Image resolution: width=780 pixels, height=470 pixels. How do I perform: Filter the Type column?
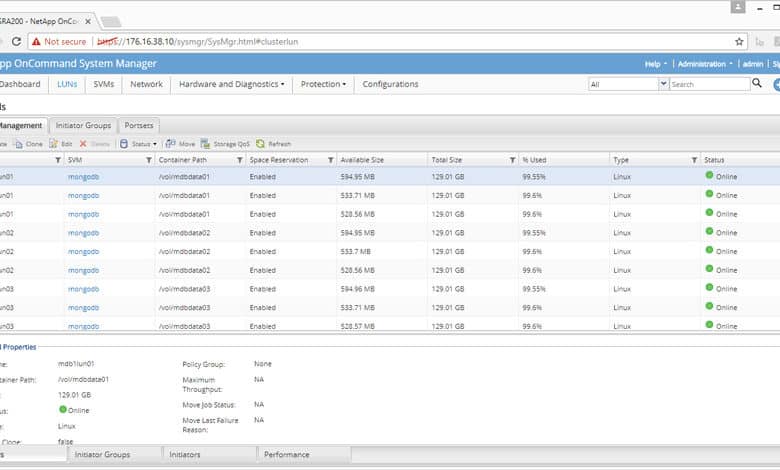click(694, 160)
